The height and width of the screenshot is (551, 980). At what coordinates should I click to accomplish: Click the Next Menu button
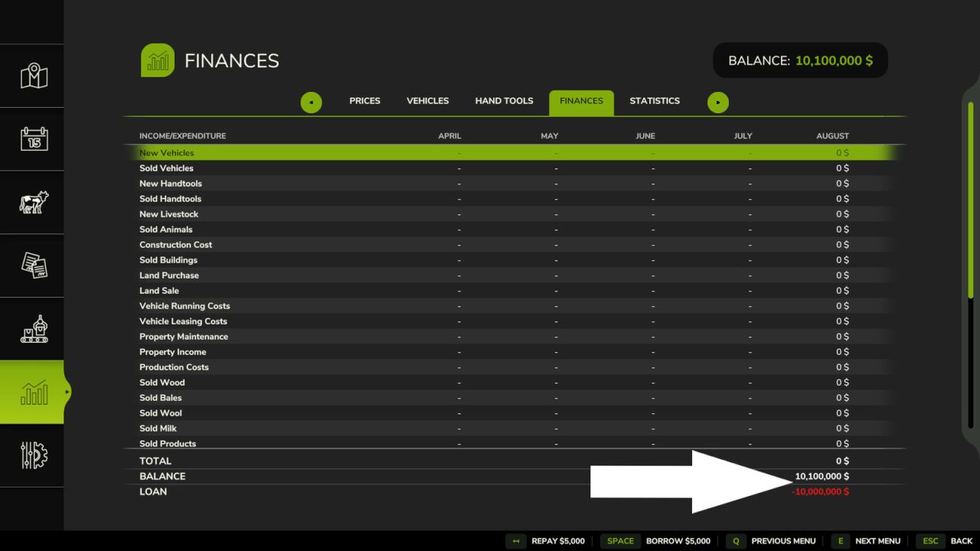[x=866, y=541]
